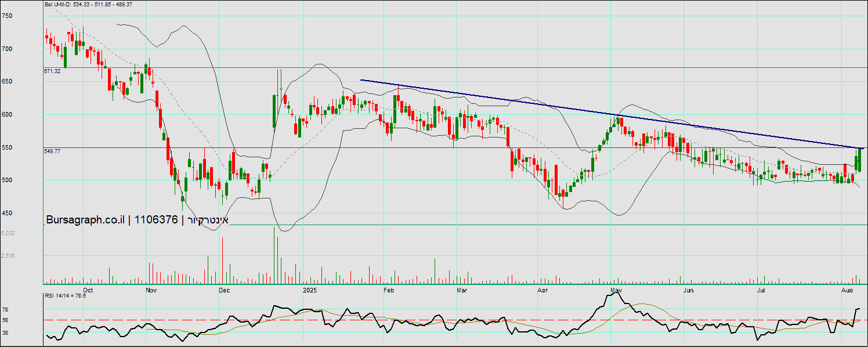Click the May month label on time axis
Viewport: 868px width, 347px height.
point(617,289)
